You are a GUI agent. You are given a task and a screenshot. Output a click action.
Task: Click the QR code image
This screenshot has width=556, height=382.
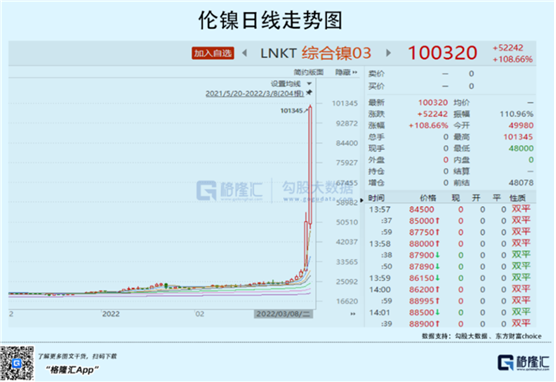(x=17, y=363)
